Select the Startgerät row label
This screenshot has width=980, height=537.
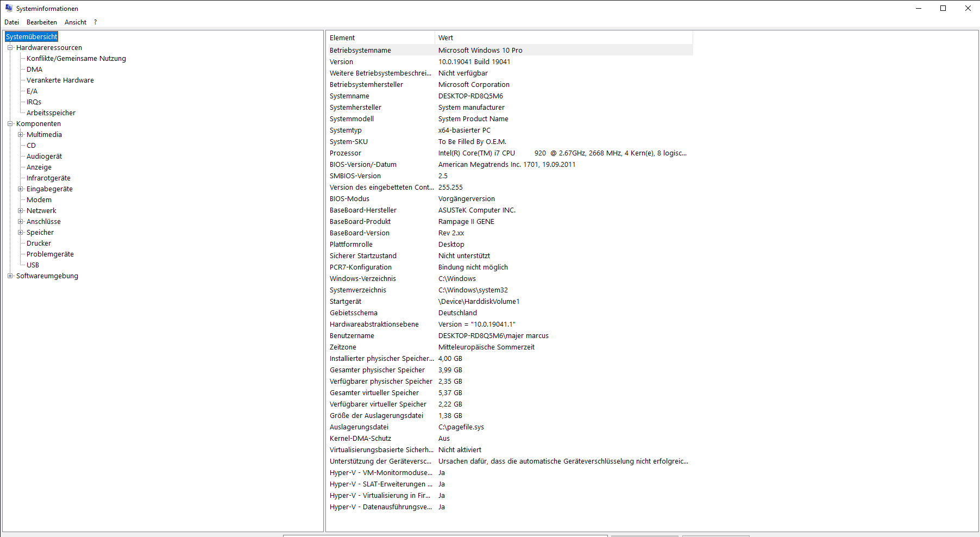(x=345, y=301)
